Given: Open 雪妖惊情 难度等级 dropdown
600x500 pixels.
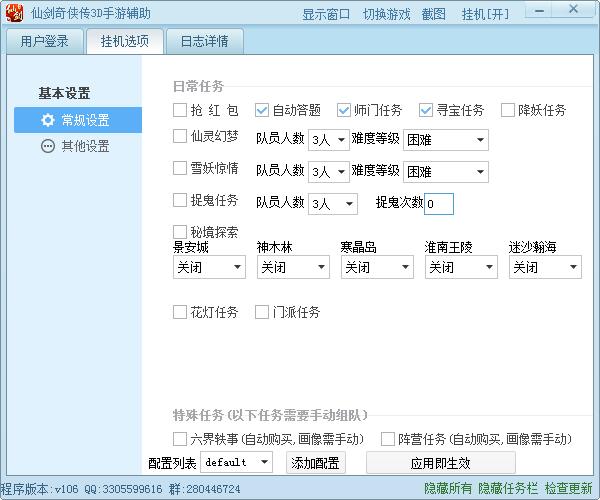Looking at the screenshot, I should pos(446,171).
